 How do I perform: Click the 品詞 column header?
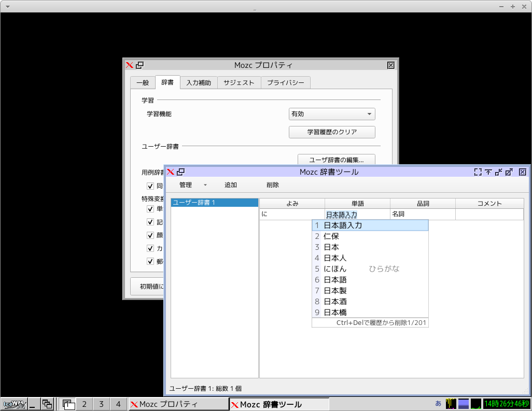pyautogui.click(x=423, y=204)
